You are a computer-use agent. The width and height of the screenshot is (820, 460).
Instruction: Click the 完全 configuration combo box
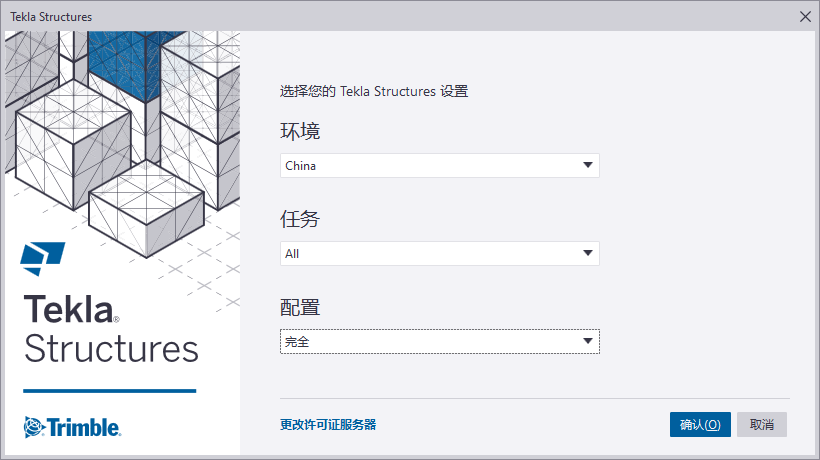pos(440,341)
